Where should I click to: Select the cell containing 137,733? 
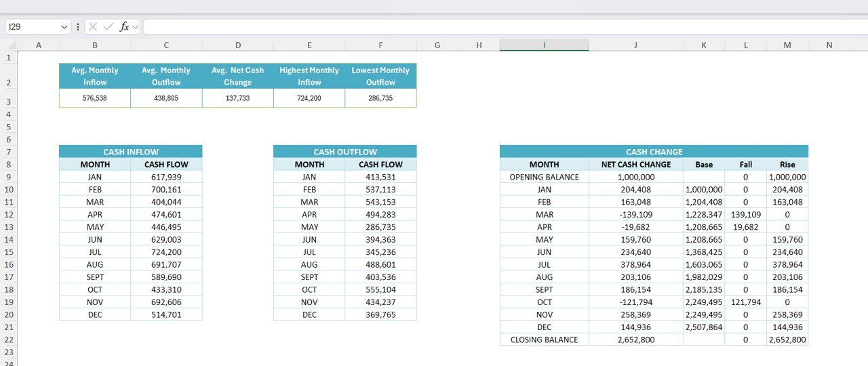[238, 98]
